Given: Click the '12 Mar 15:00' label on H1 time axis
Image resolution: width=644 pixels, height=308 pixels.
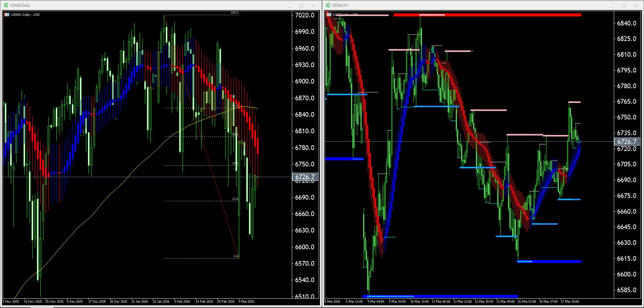Looking at the screenshot, I should click(x=484, y=301).
